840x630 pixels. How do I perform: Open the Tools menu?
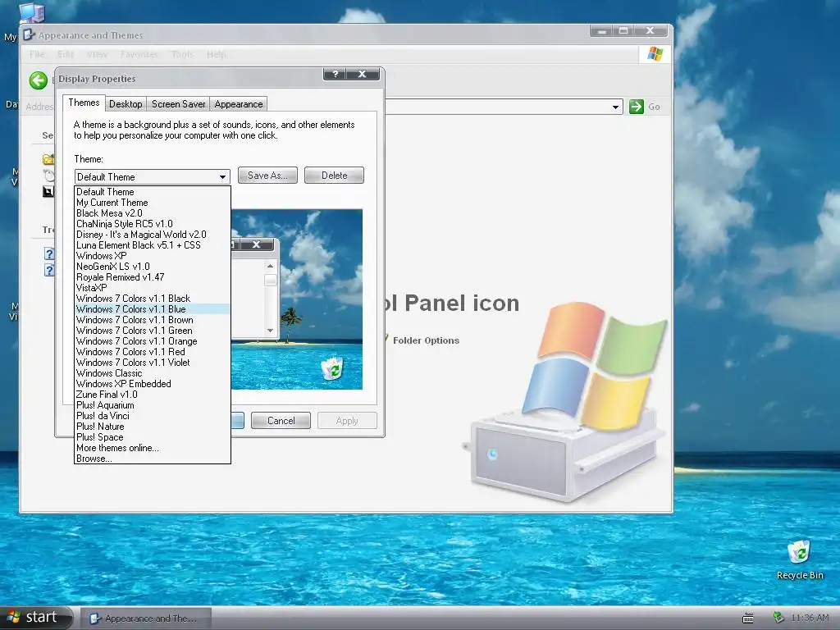(181, 54)
